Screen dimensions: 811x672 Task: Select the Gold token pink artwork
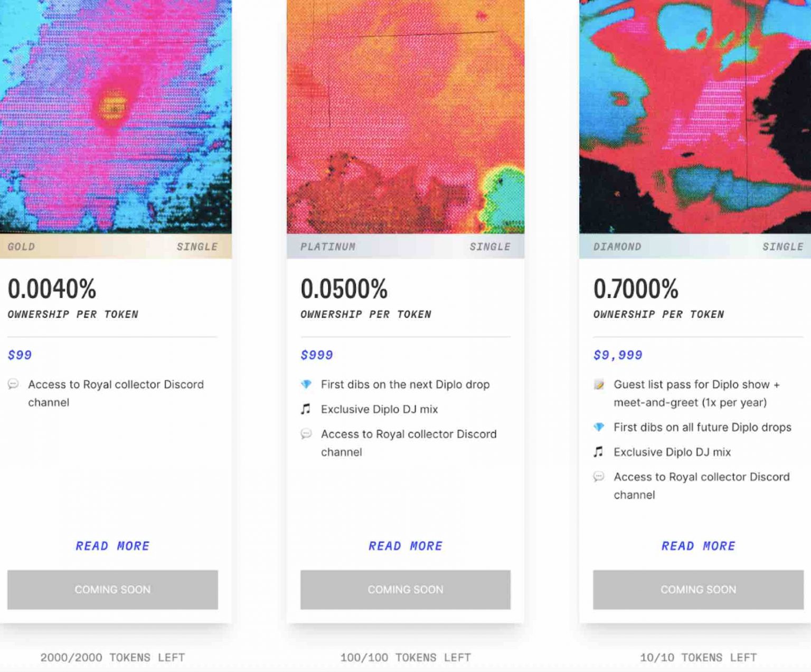pos(116,116)
